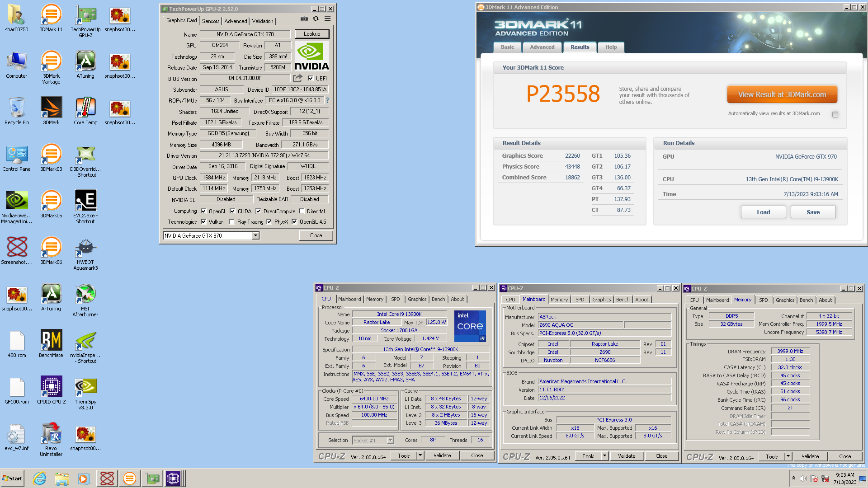
Task: Click Core Speed 6400.00 MHz field
Action: pyautogui.click(x=374, y=399)
